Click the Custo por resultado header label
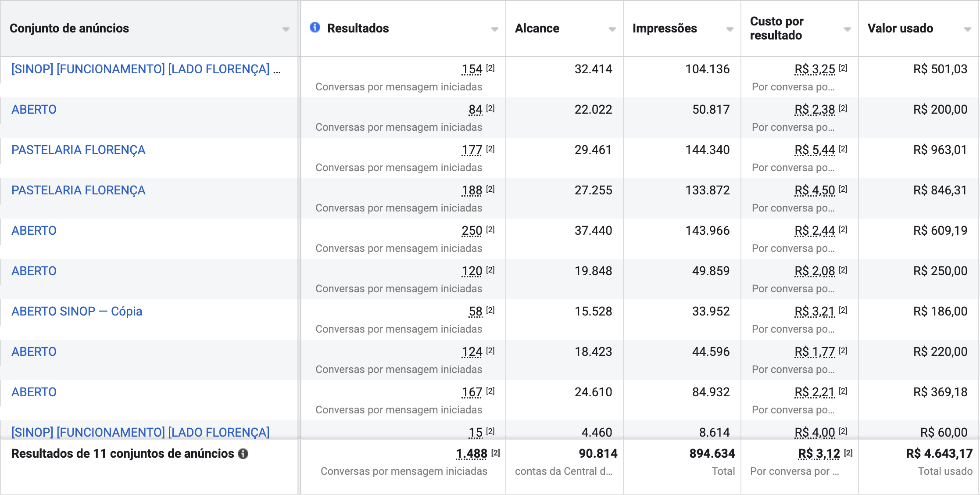Viewport: 980px width, 495px height. click(777, 29)
